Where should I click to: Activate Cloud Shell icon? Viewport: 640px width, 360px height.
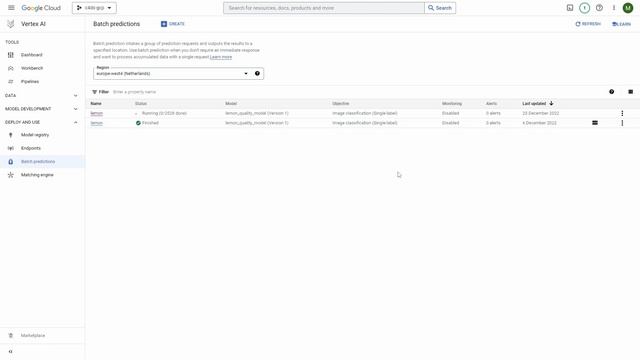coord(570,8)
